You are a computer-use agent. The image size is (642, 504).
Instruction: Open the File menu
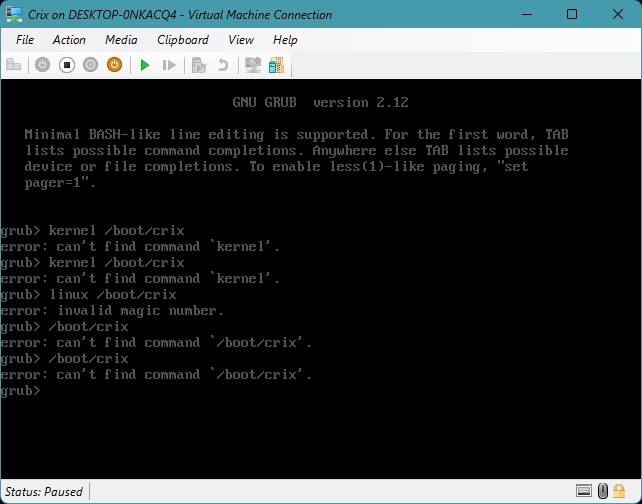(25, 40)
